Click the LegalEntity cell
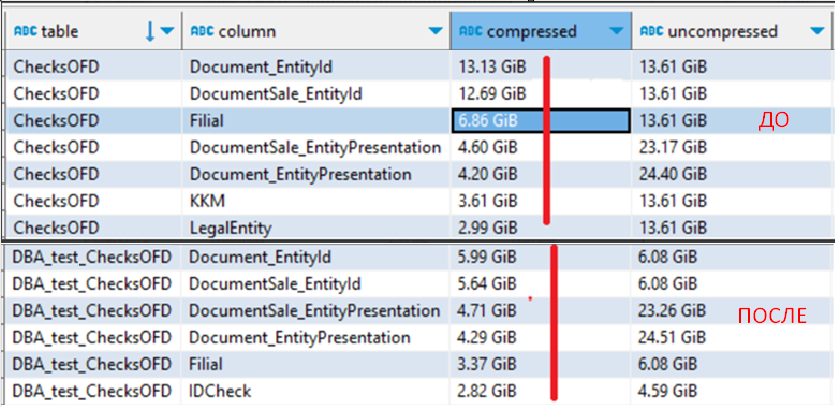The image size is (835, 407). (x=230, y=228)
